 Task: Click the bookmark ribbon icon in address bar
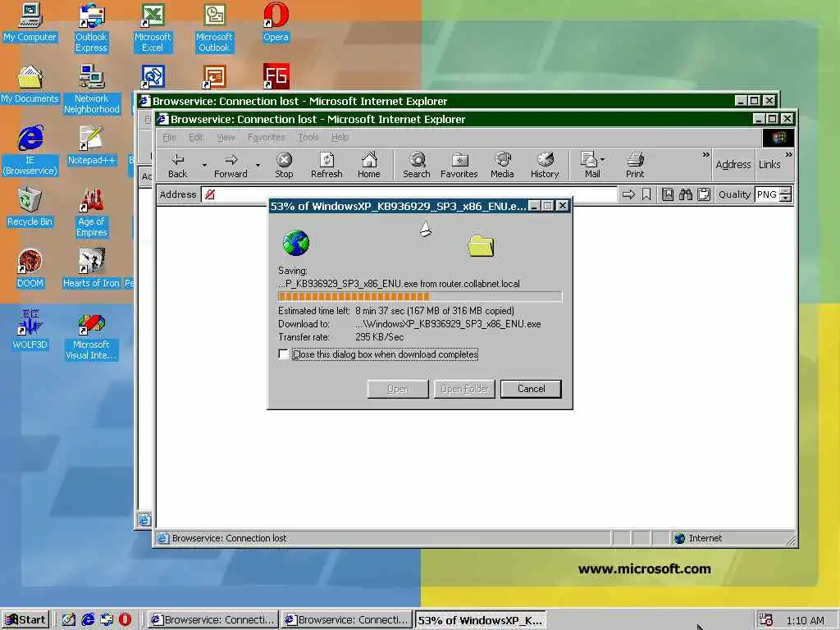coord(646,194)
